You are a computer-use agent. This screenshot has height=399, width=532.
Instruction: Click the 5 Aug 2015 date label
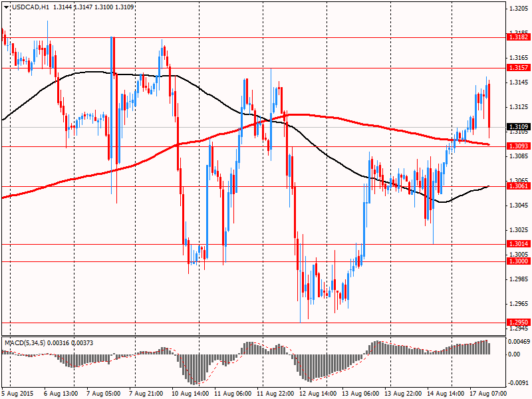pos(18,394)
